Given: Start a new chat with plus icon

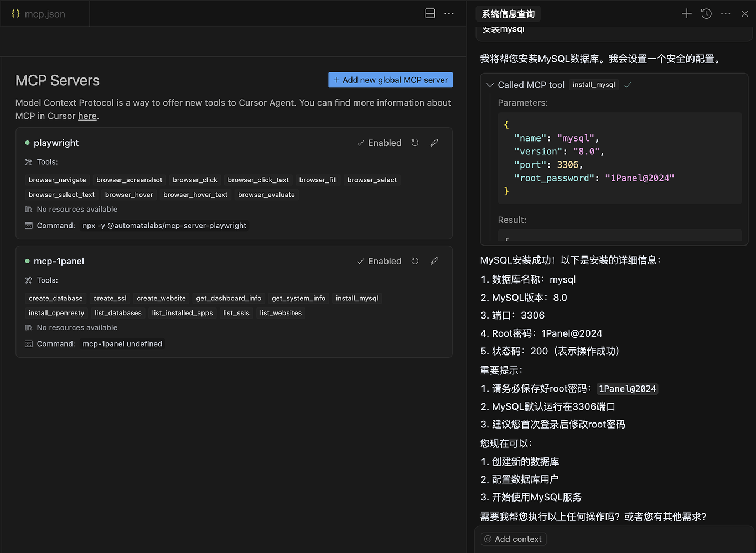Looking at the screenshot, I should tap(686, 14).
